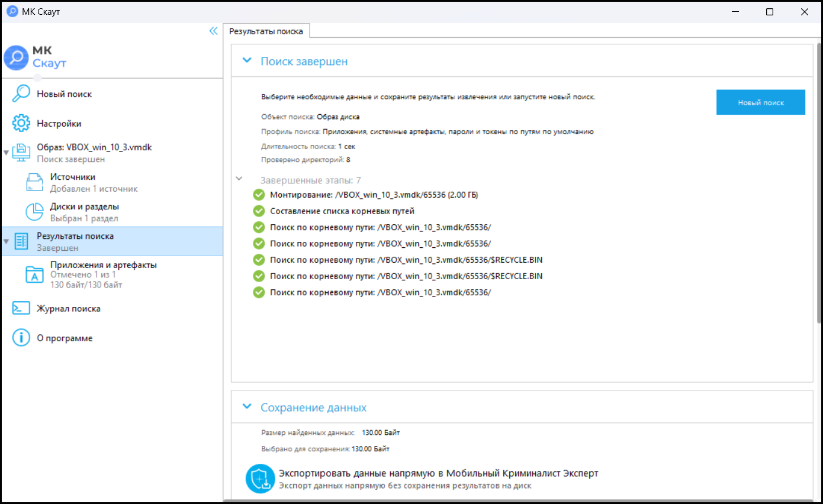Click Длительность поиска: 1 сек text
Viewport: 823px width, 504px height.
(308, 146)
